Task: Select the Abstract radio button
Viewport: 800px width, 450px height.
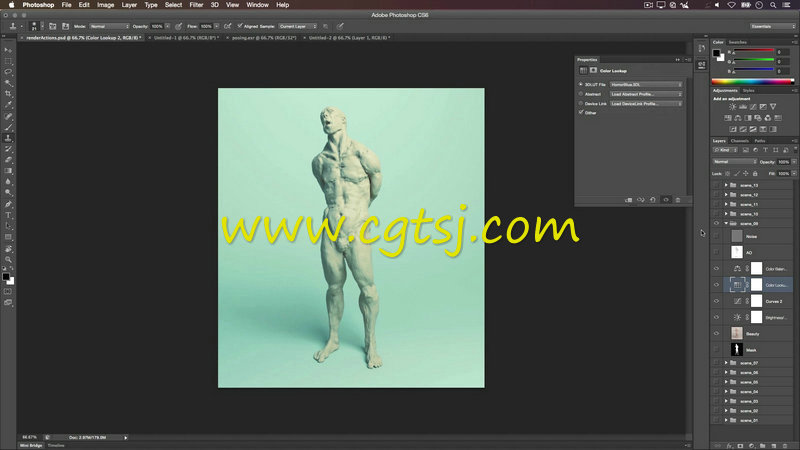Action: pyautogui.click(x=581, y=94)
